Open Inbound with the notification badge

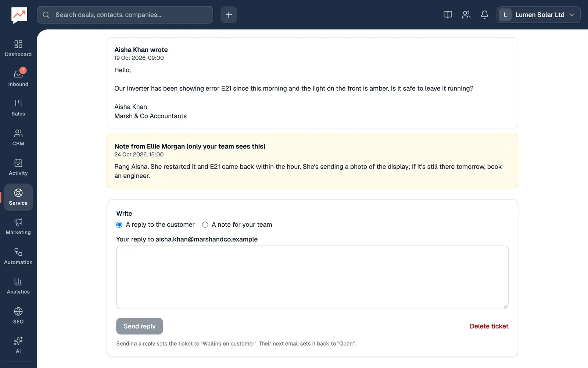pyautogui.click(x=18, y=78)
